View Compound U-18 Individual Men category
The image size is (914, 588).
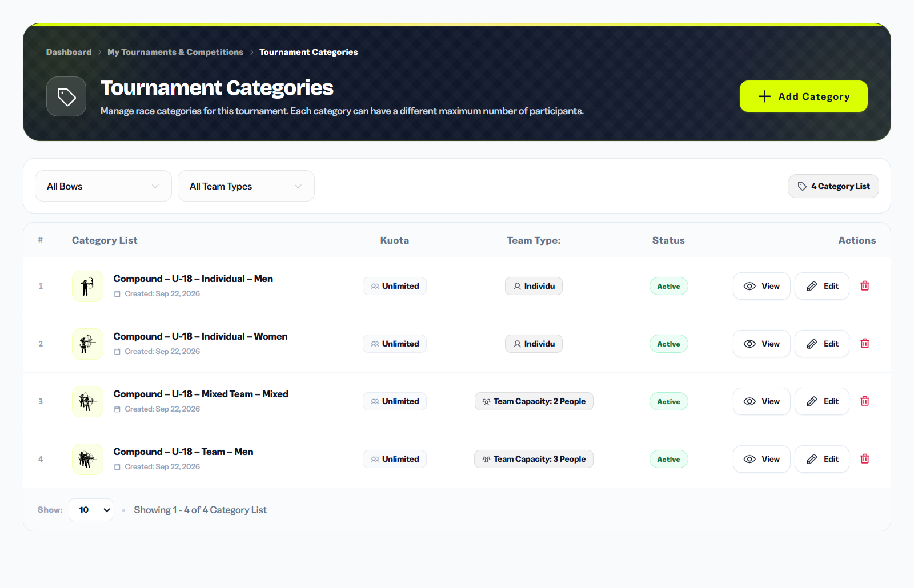click(x=761, y=286)
